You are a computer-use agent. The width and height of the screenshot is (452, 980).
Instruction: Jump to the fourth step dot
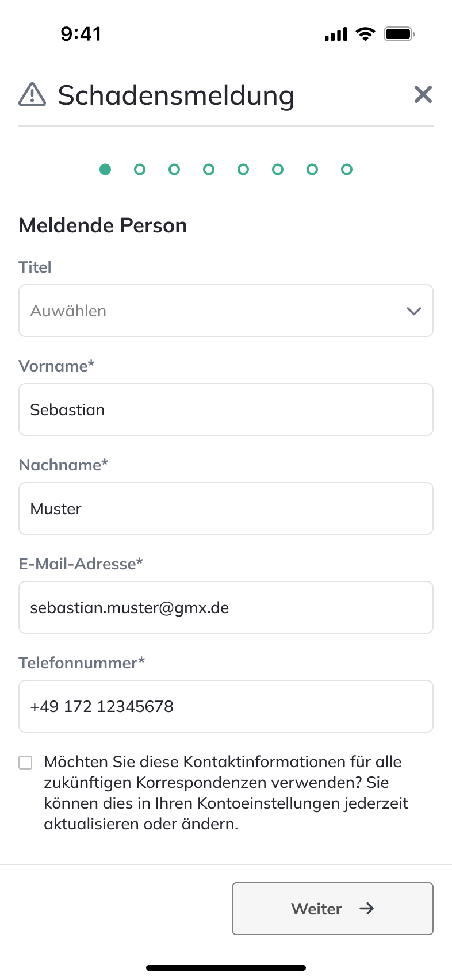tap(209, 169)
